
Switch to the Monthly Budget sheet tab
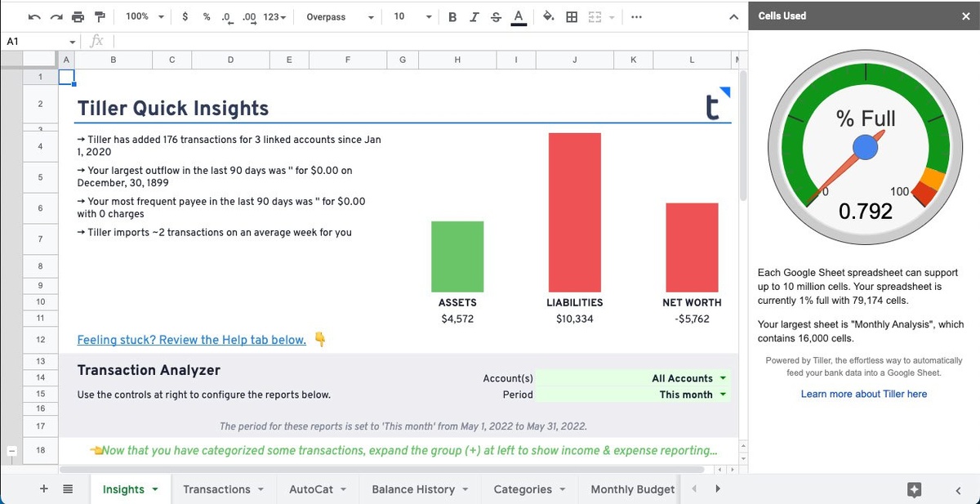pos(632,489)
